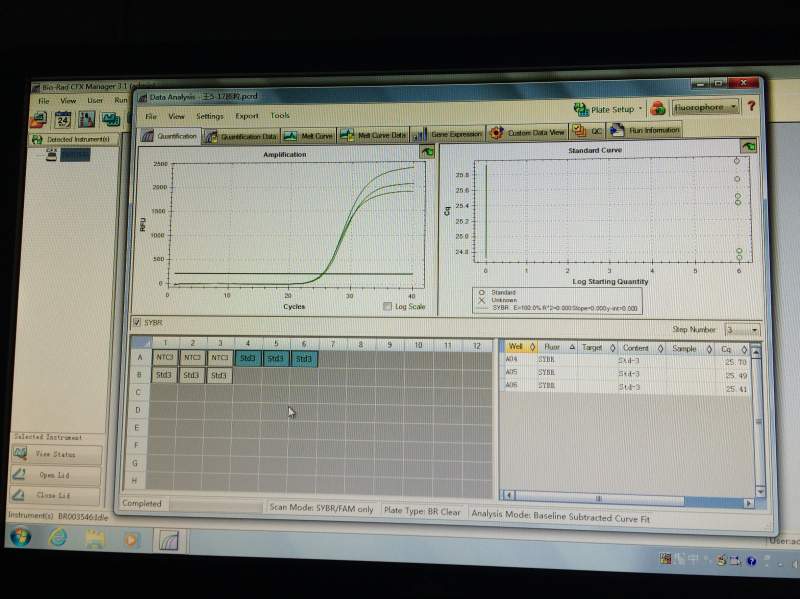Click the results table vertical scroll down arrow
The height and width of the screenshot is (599, 800).
(x=760, y=492)
